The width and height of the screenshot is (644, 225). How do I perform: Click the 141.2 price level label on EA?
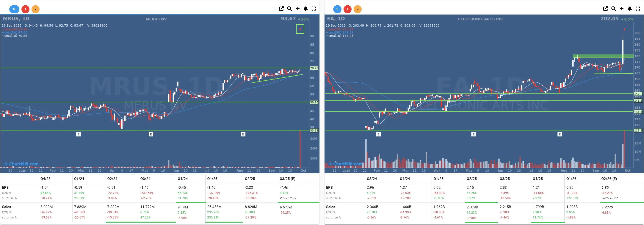pyautogui.click(x=638, y=100)
